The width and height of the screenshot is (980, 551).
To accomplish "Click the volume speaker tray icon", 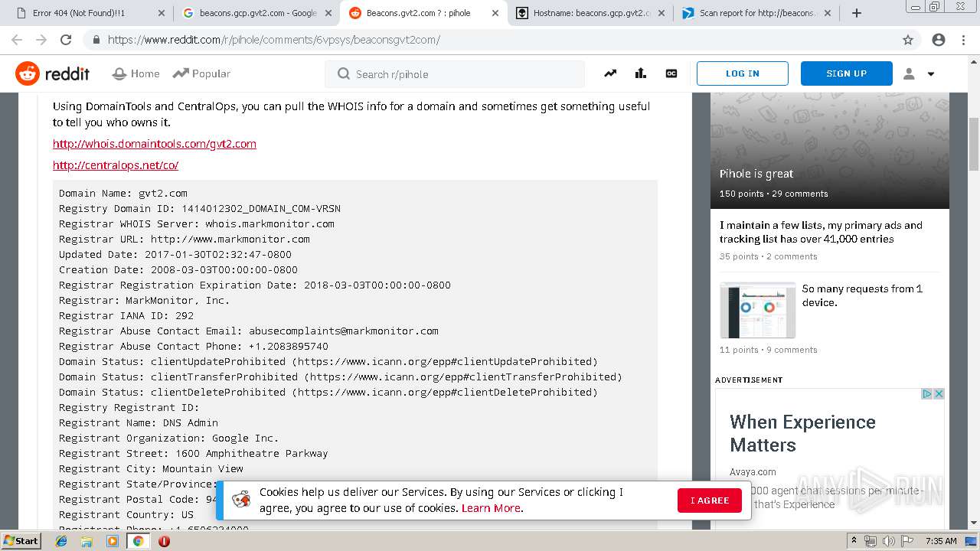I will click(x=888, y=541).
